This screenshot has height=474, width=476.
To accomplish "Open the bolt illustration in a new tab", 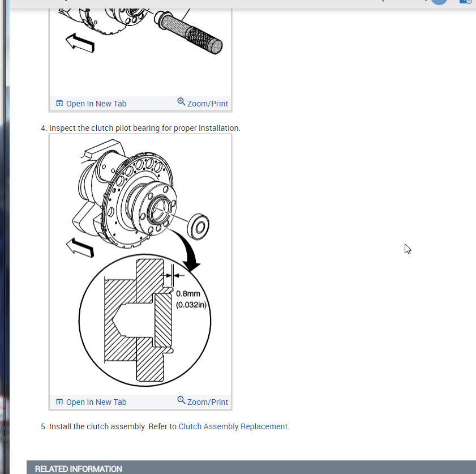I will coord(91,104).
